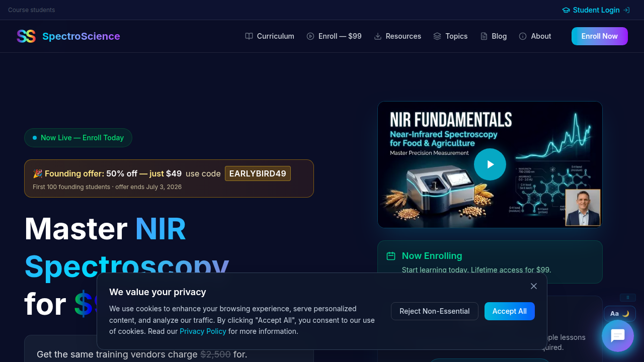The image size is (644, 362).
Task: Click the EARLYBIRD49 promo code
Action: (258, 173)
